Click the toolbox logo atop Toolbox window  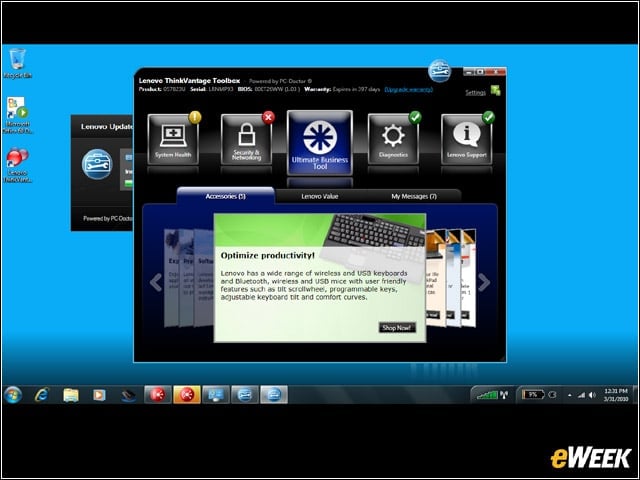tap(439, 71)
